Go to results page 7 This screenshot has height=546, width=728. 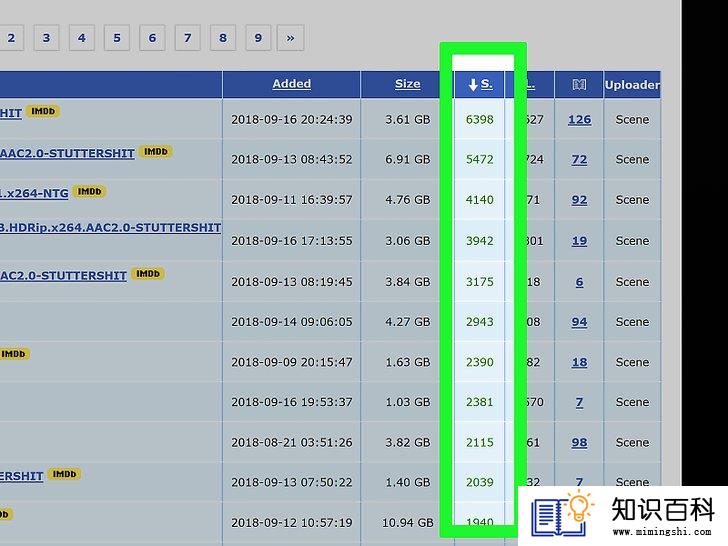tap(188, 38)
